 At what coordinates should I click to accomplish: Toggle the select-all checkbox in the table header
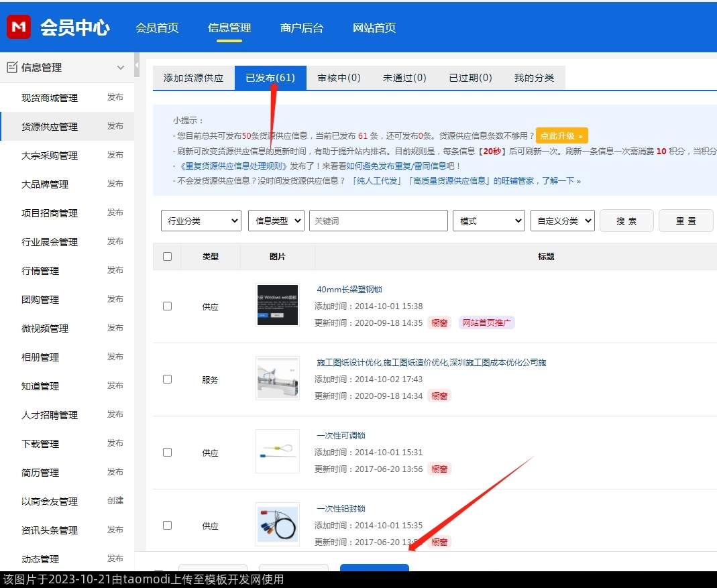pos(167,256)
